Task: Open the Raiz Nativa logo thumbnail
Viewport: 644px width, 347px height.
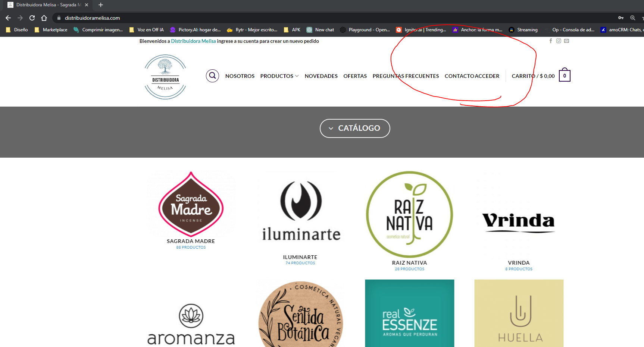Action: click(x=410, y=214)
